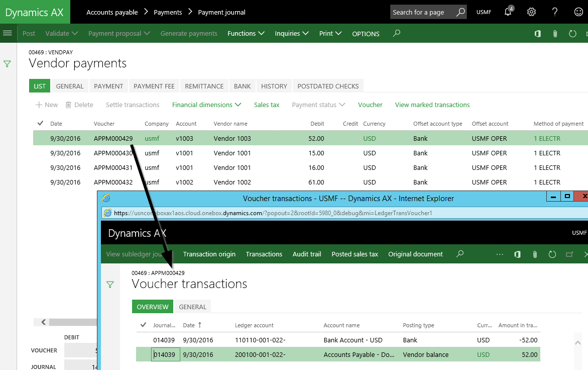Open the settings gear icon
The height and width of the screenshot is (370, 588).
pyautogui.click(x=531, y=12)
